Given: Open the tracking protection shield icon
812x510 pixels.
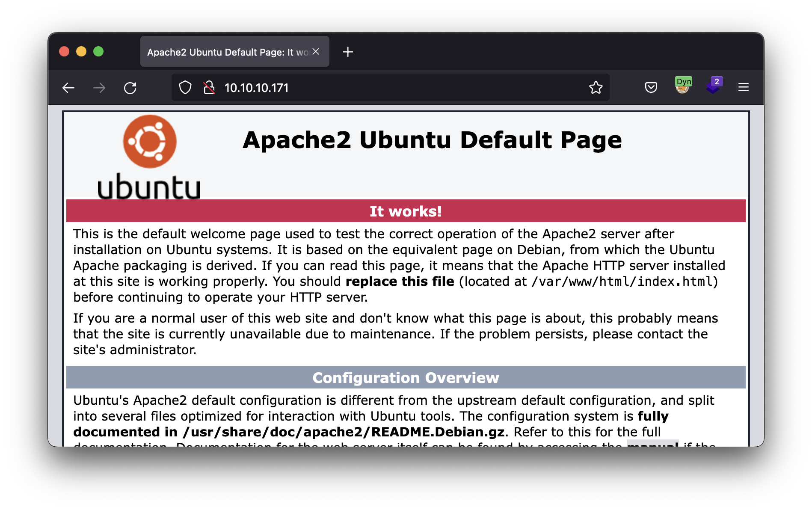Looking at the screenshot, I should 185,88.
